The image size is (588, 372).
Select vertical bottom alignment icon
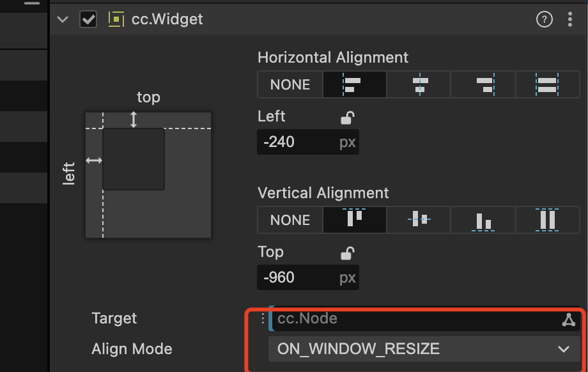point(484,220)
